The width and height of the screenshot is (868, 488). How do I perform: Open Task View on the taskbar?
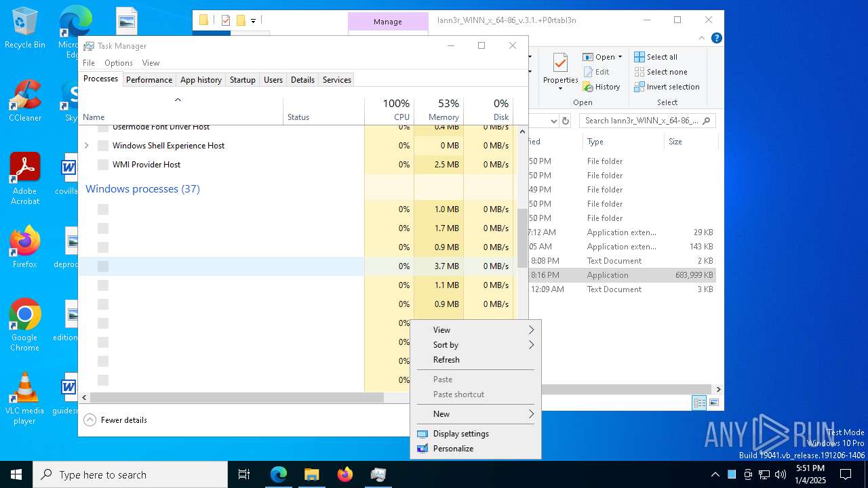244,474
